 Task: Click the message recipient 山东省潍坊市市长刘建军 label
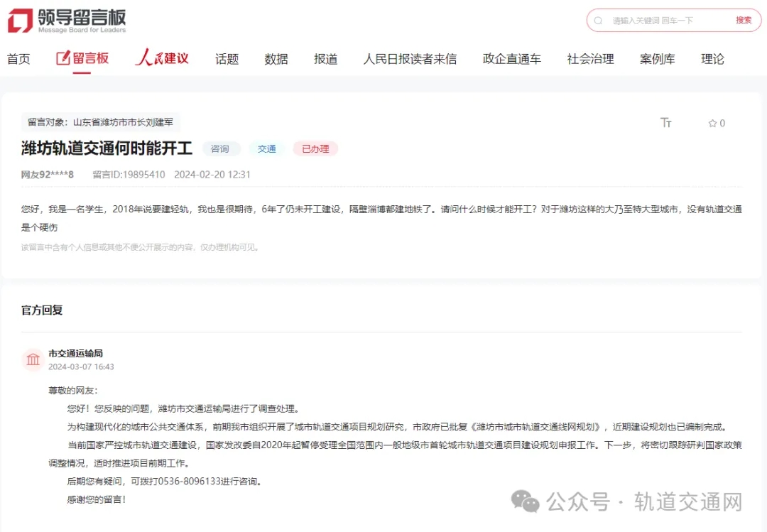pos(100,122)
